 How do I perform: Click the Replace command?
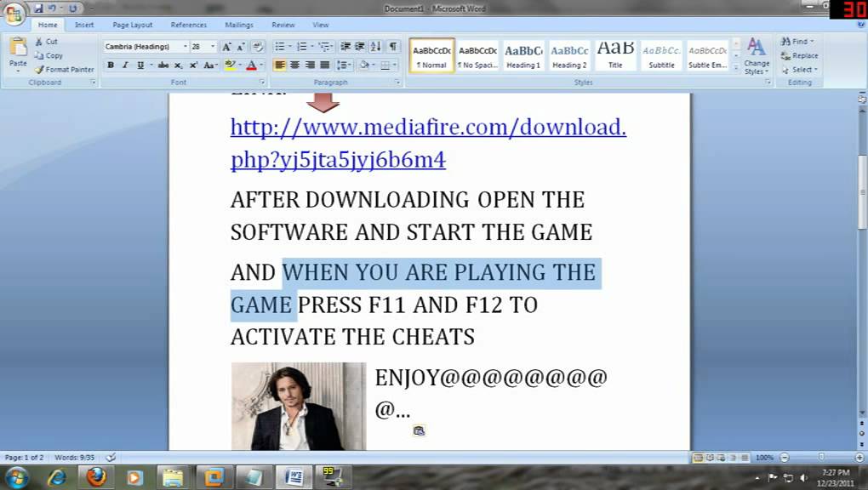(799, 55)
